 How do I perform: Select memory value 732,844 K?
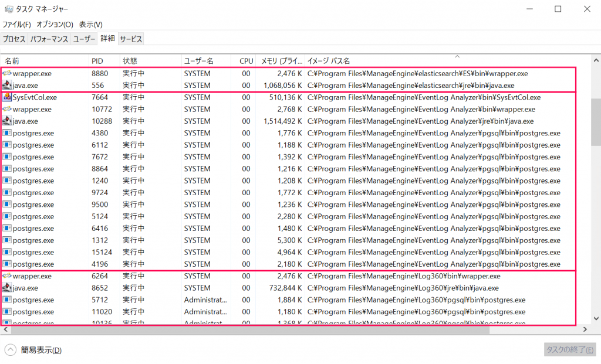point(286,288)
